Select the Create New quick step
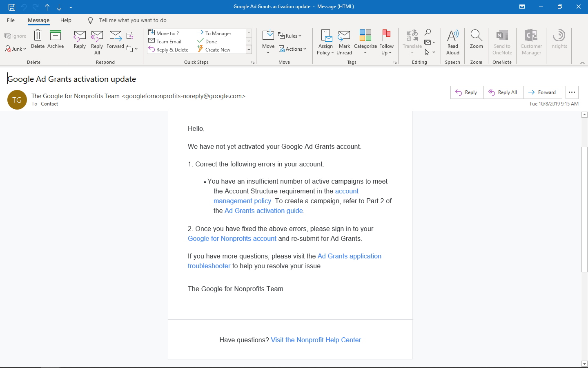Screen dimensions: 588x368 (214, 49)
